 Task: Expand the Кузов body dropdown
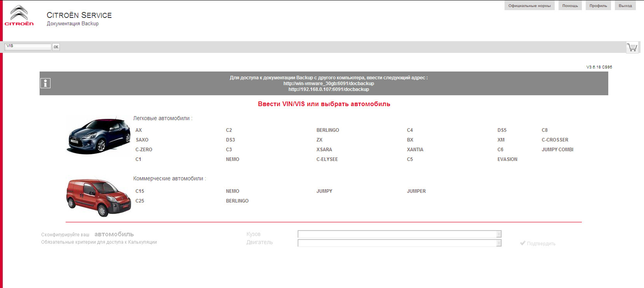pos(399,234)
